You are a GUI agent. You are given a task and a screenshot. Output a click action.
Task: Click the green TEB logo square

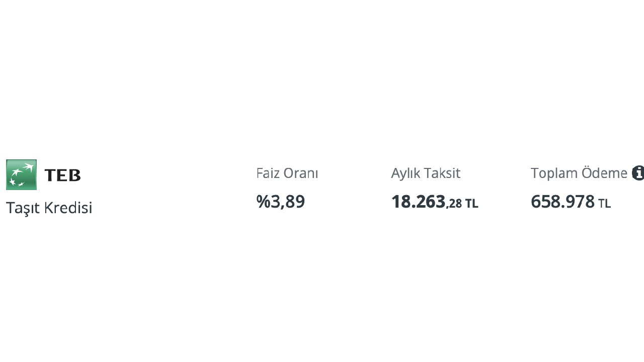point(21,174)
